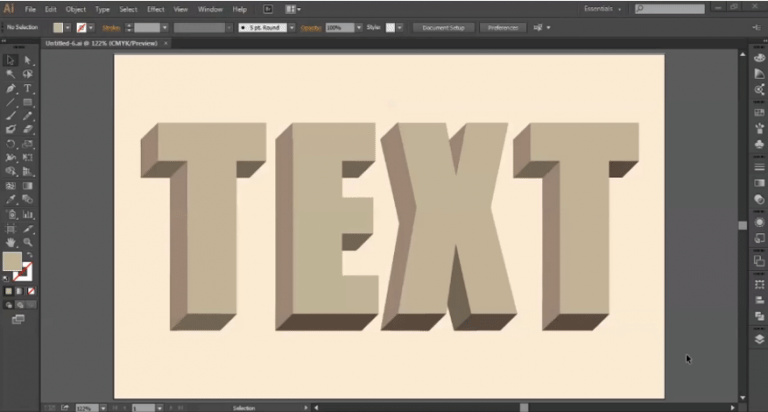Select the Magic Wand tool

coord(10,74)
